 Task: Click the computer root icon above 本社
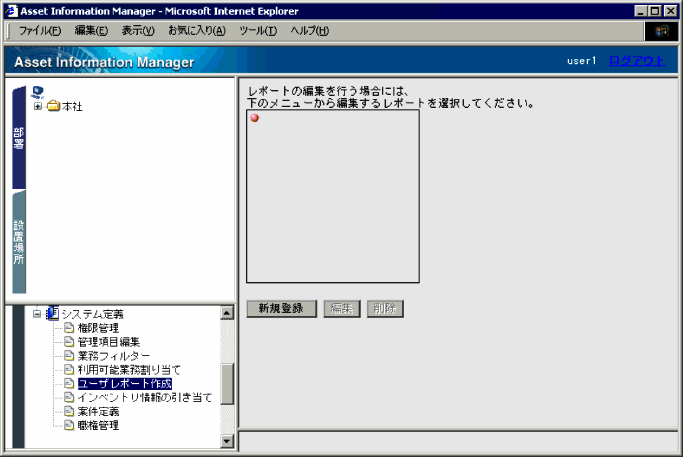pos(37,92)
